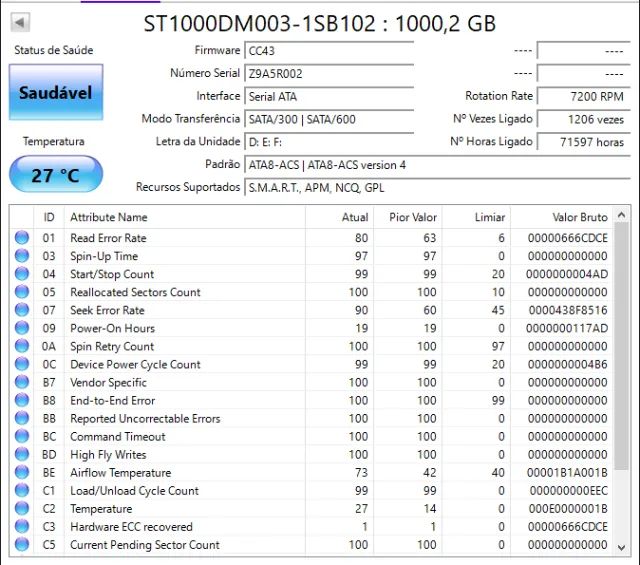
Task: Click status icon for Seek Error Rate
Action: 22,309
